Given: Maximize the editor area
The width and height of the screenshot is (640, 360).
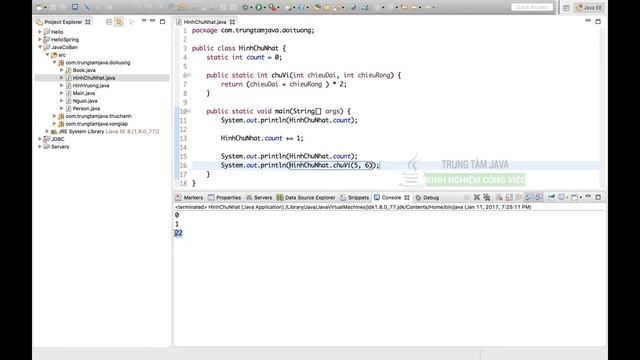Looking at the screenshot, I should click(598, 21).
